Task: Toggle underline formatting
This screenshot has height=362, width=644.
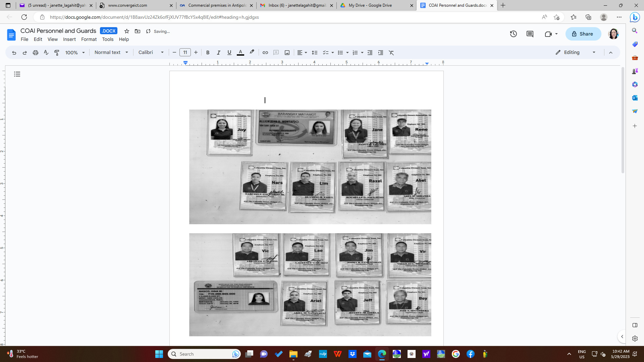Action: pyautogui.click(x=229, y=53)
